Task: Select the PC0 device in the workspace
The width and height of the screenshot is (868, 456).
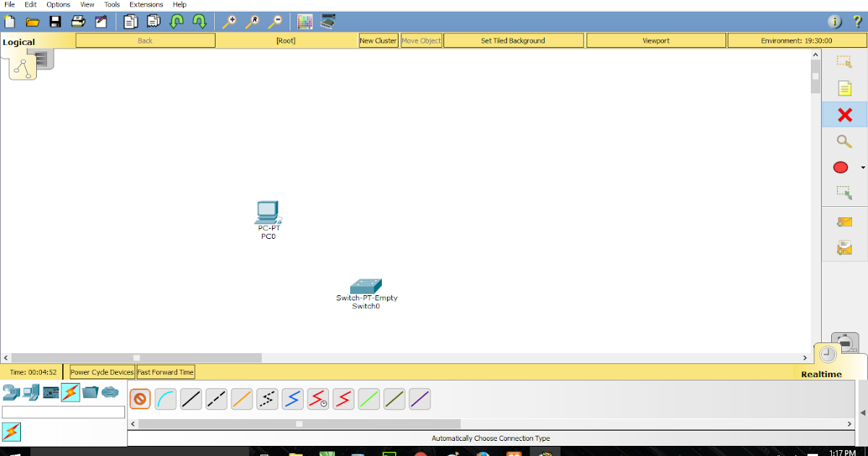Action: point(268,214)
